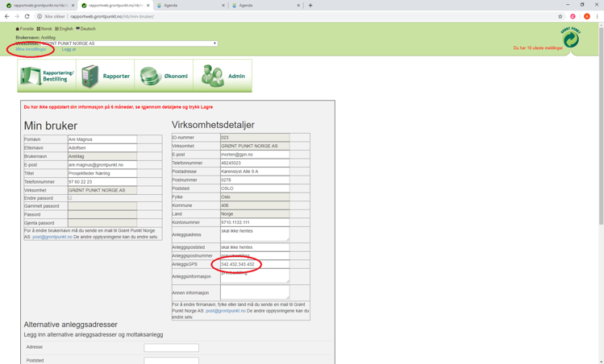Bookmark the page with star icon
Screen dimensions: 604x364
click(560, 17)
